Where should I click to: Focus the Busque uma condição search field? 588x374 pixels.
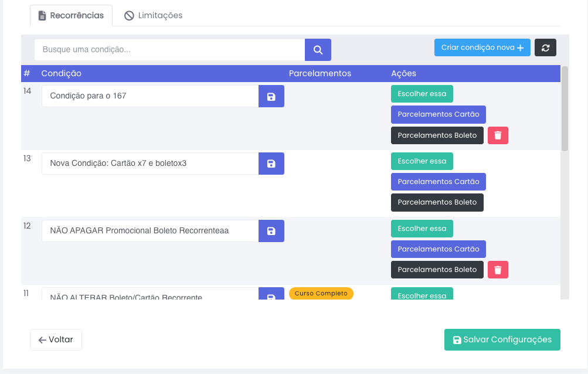coord(169,50)
